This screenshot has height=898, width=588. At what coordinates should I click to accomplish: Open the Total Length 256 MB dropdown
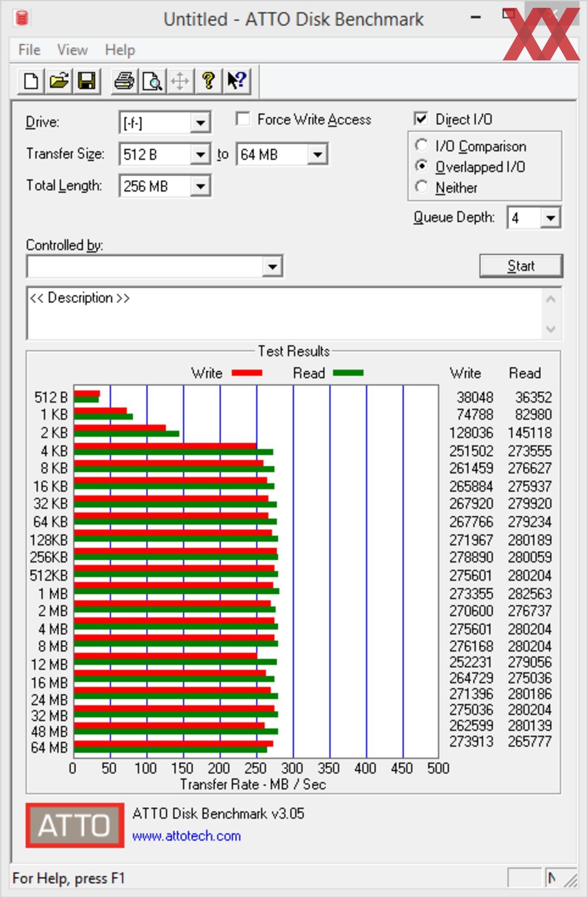200,186
